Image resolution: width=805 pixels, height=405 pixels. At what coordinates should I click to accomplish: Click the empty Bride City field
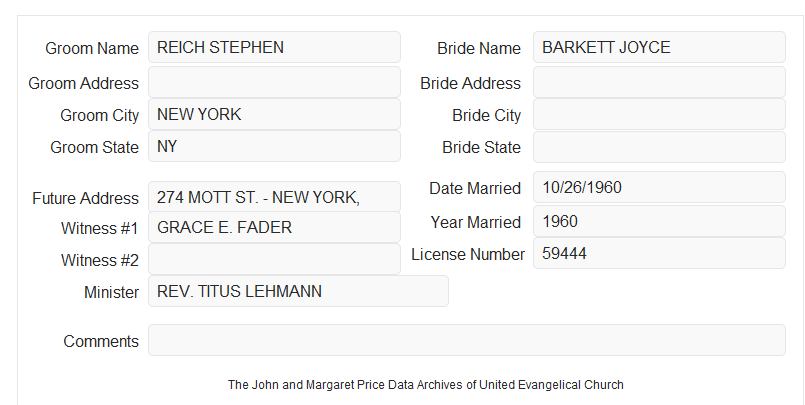pos(659,114)
